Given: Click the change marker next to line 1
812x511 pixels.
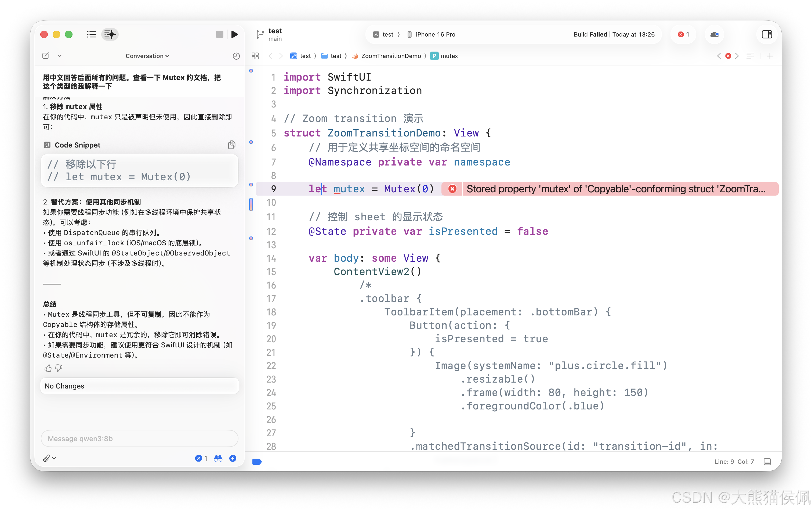Looking at the screenshot, I should (251, 70).
